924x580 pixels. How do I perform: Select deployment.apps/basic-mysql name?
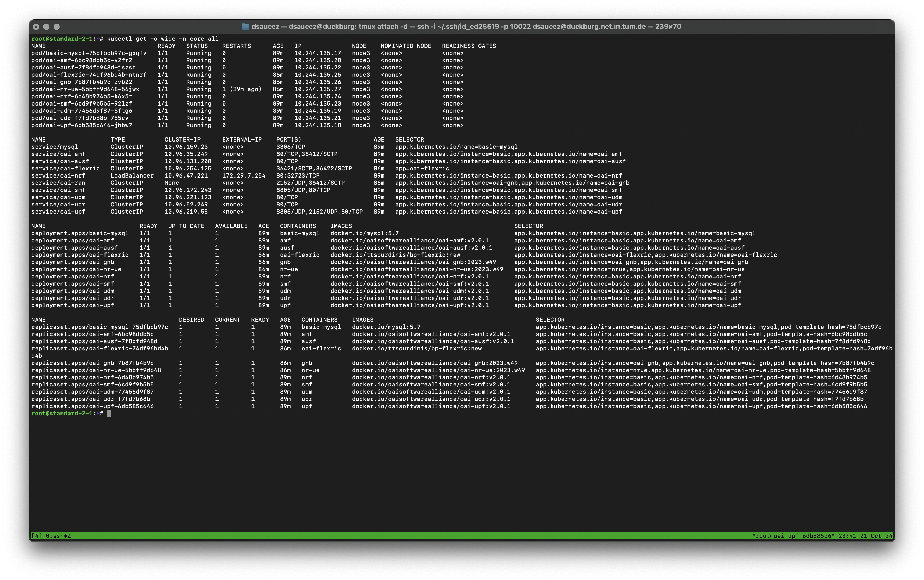[80, 233]
